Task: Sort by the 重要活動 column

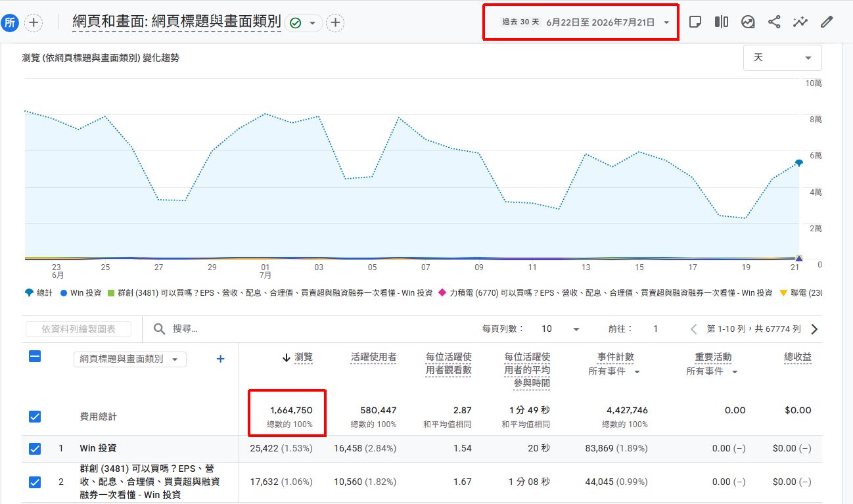Action: point(713,357)
